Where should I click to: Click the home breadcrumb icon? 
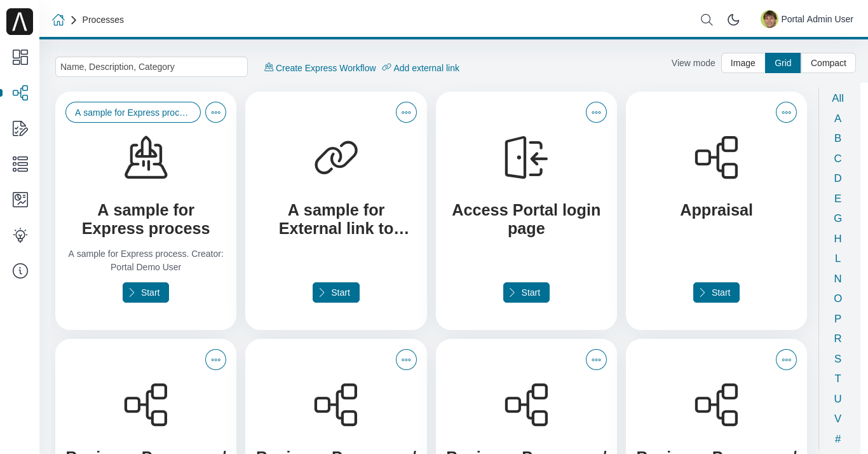[58, 20]
